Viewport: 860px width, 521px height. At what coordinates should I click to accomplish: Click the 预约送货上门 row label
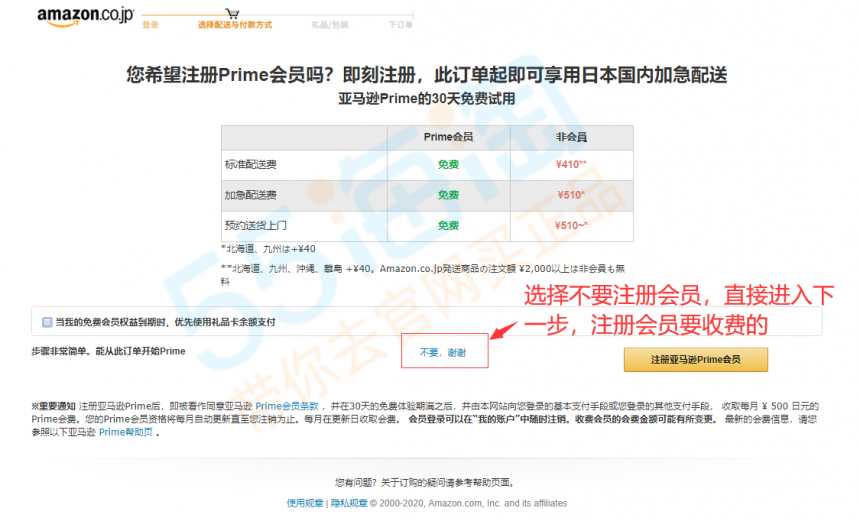tap(256, 225)
